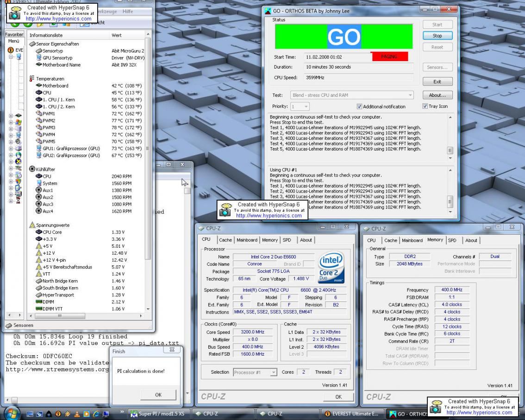Click the Show Desktop quick launch icon

[x=30, y=414]
